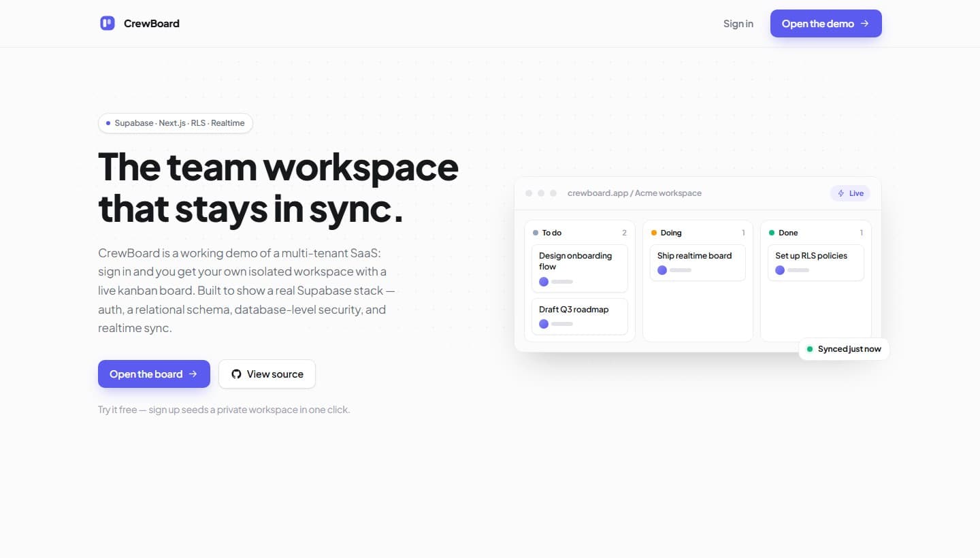980x558 pixels.
Task: Open the Sign in link
Action: 738,23
